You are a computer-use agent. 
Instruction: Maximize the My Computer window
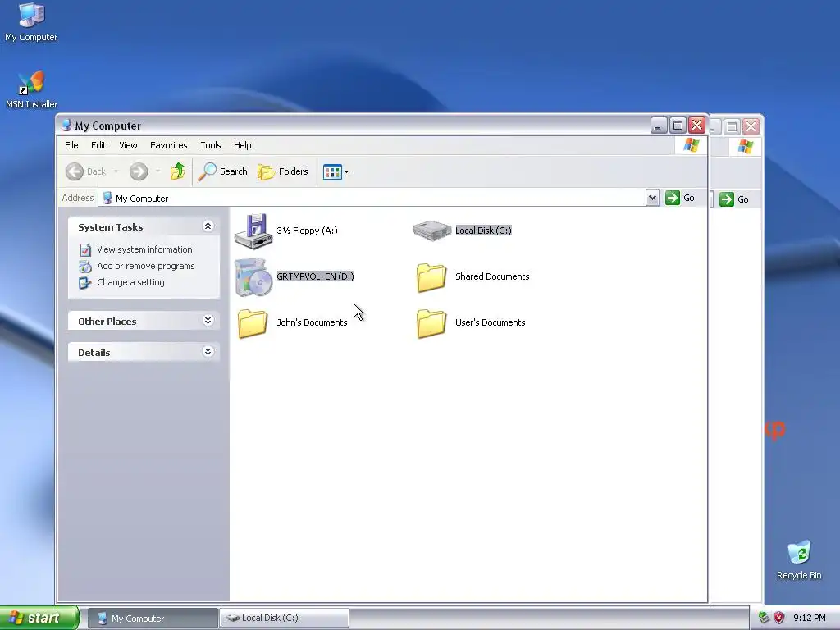click(x=678, y=126)
